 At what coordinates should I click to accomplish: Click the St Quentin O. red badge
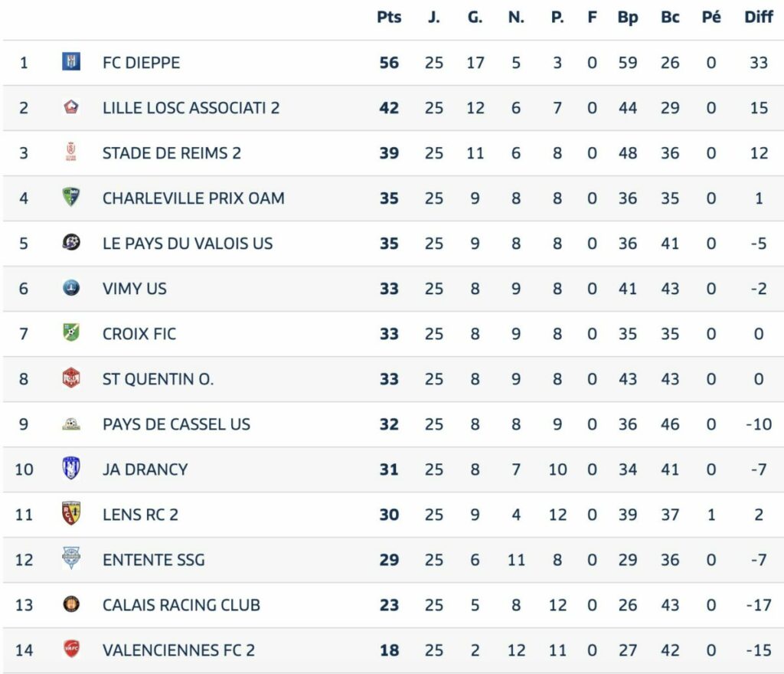(x=71, y=378)
